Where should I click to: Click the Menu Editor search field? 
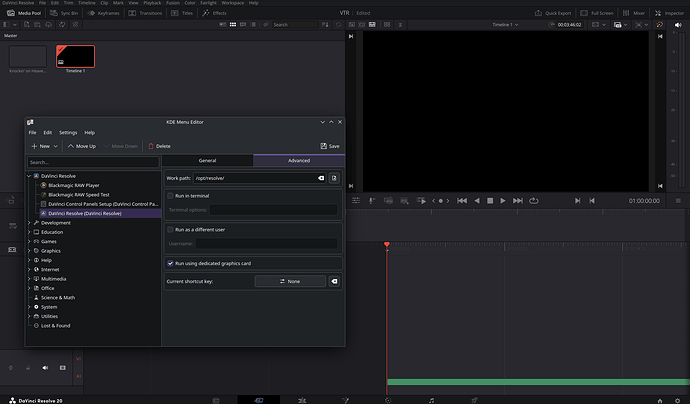tap(93, 162)
